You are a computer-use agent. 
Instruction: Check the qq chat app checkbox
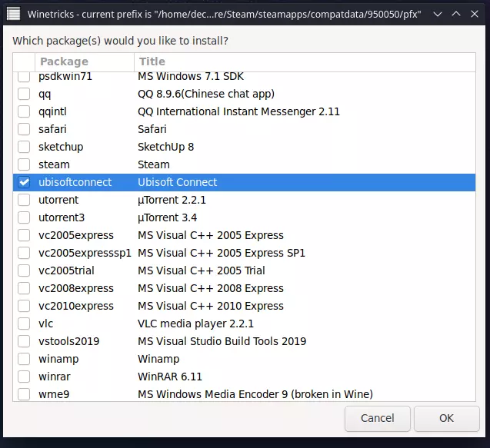25,94
